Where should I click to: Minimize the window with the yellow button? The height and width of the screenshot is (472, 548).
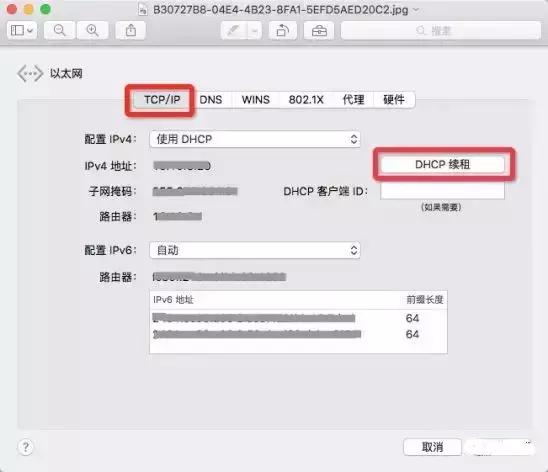[29, 9]
